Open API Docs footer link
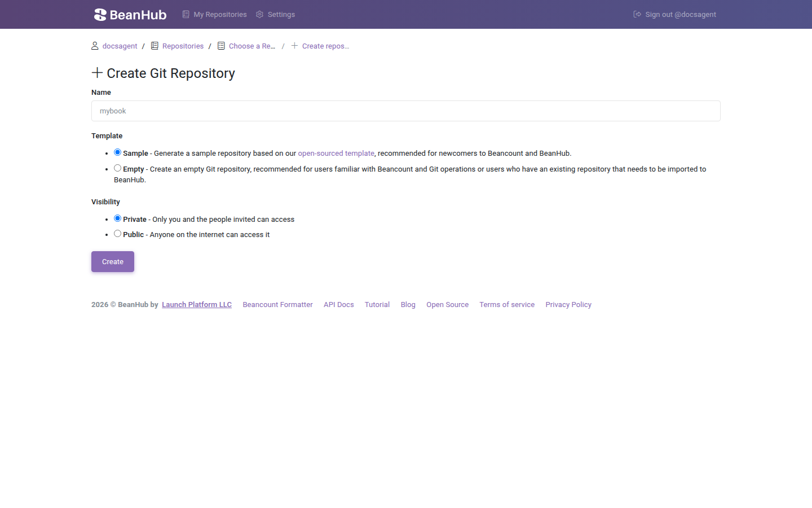This screenshot has width=812, height=508. pyautogui.click(x=339, y=305)
